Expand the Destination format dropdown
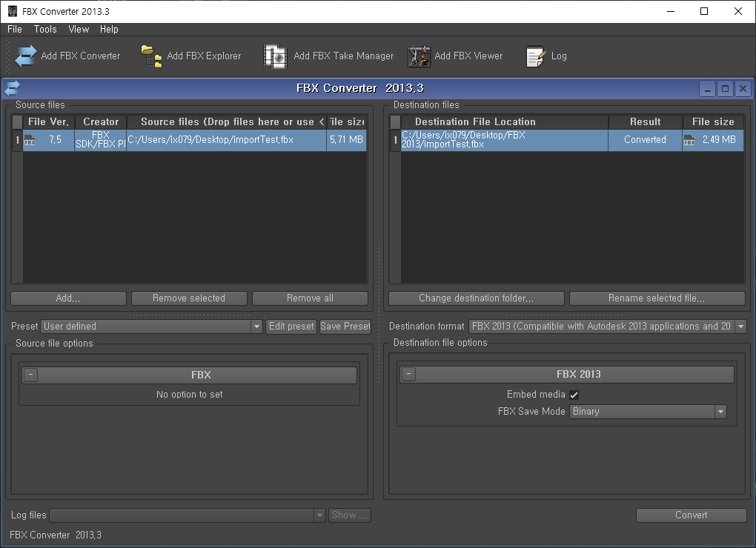Viewport: 756px width, 548px height. click(x=740, y=327)
